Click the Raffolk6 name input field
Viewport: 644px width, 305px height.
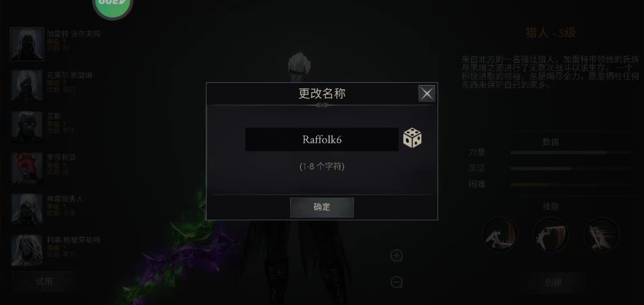click(x=322, y=139)
